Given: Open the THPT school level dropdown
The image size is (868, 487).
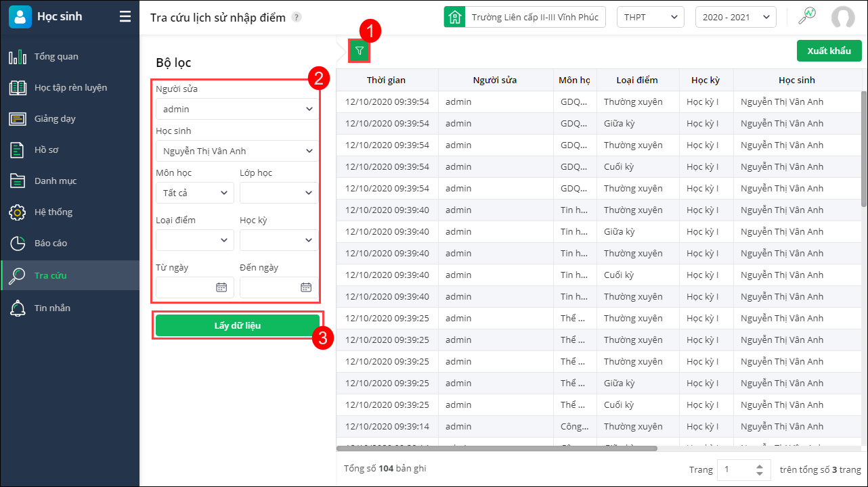Looking at the screenshot, I should [651, 17].
